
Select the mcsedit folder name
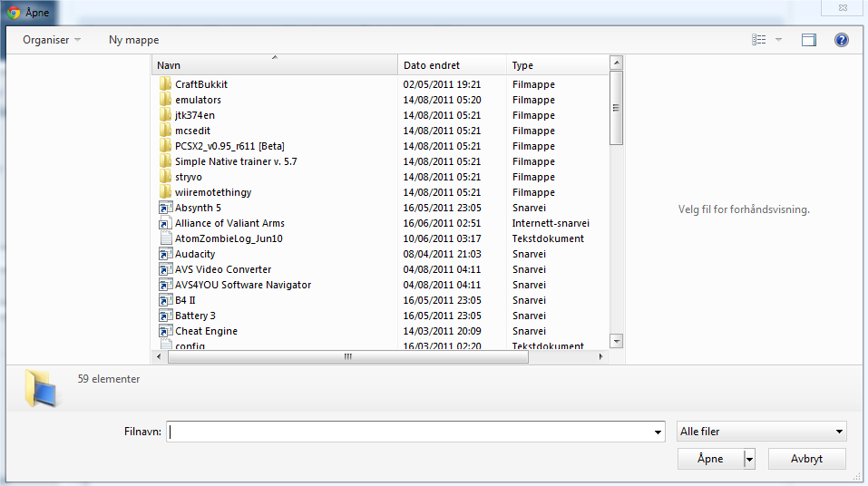coord(192,131)
